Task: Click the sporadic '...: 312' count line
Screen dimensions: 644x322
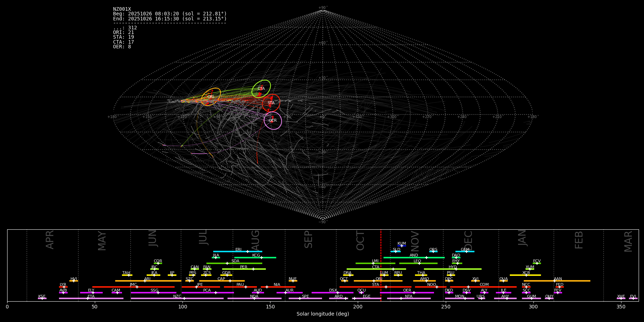Action: pyautogui.click(x=125, y=28)
